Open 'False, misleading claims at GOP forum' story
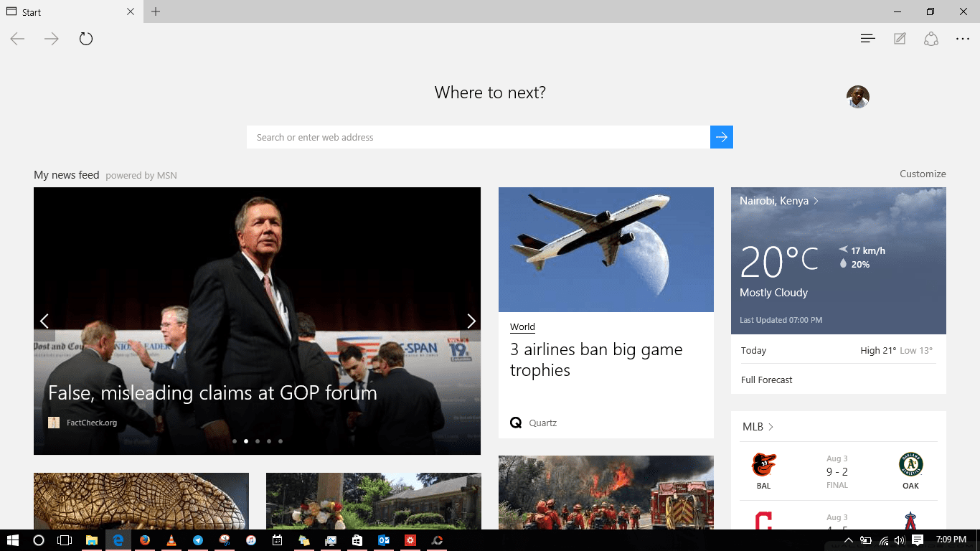Screen dimensions: 980x551 [x=212, y=393]
